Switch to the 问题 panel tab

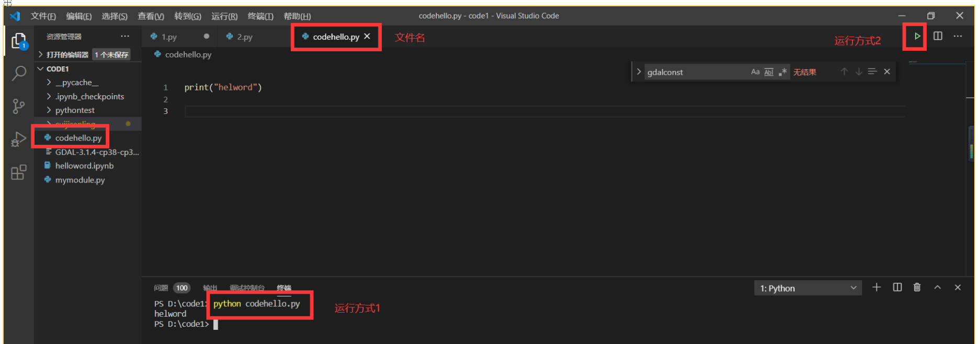pos(161,288)
